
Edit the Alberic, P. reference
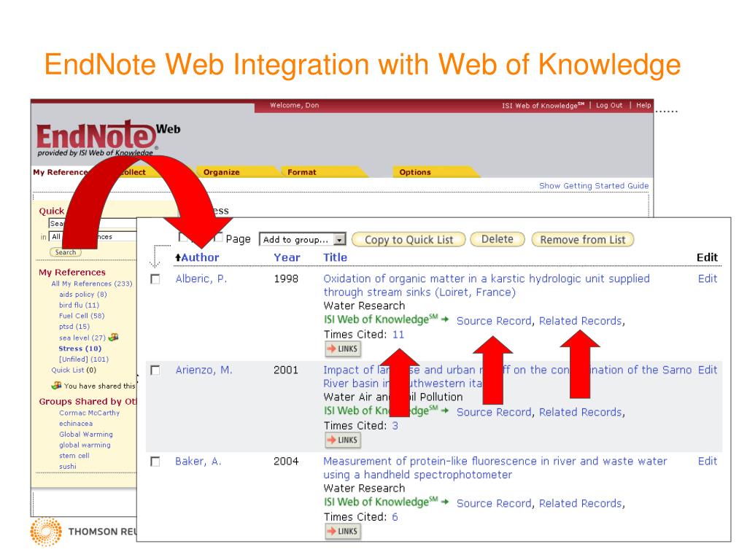[708, 279]
